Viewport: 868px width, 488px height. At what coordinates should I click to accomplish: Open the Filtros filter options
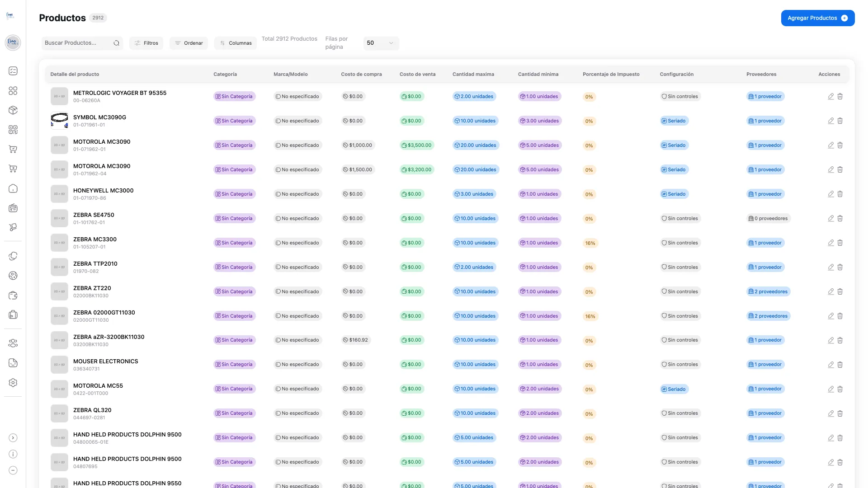click(x=146, y=43)
